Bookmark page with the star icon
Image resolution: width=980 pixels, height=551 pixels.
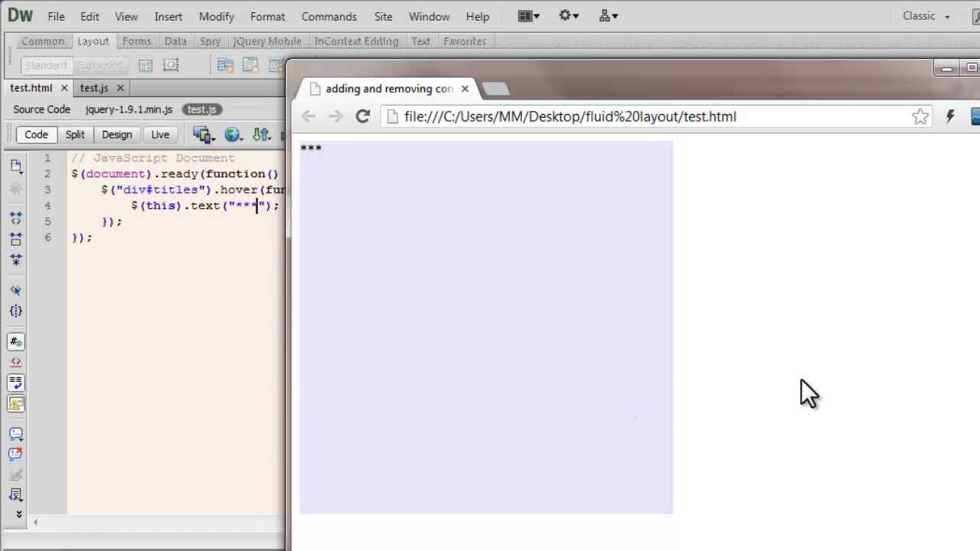[920, 116]
